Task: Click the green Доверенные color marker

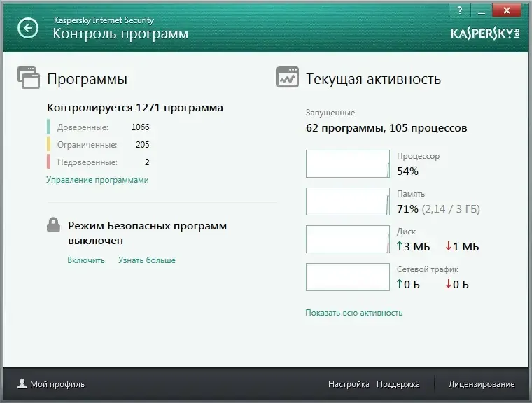Action: click(48, 126)
